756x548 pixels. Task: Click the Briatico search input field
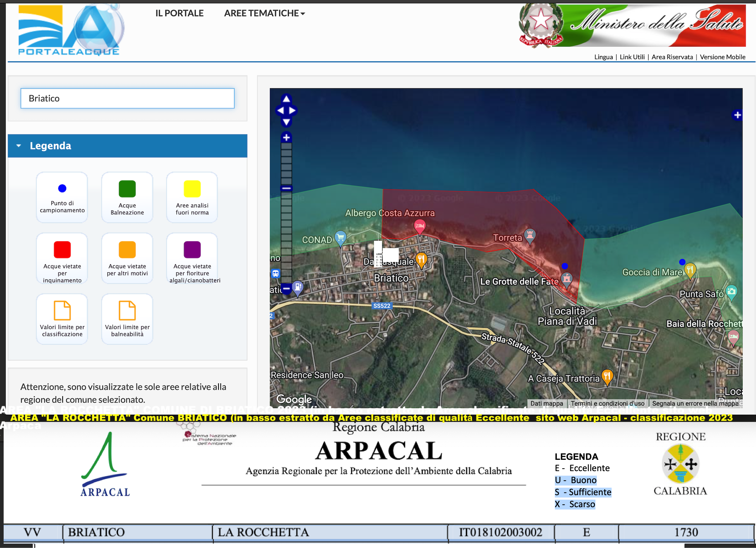point(127,98)
